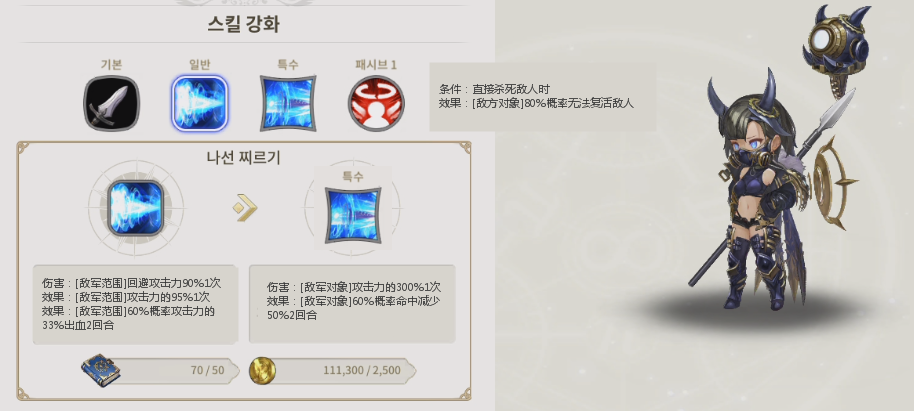Viewport: 914px width, 411px height.
Task: Click the current 나선 찌르기 skill icon in panel
Action: point(136,208)
